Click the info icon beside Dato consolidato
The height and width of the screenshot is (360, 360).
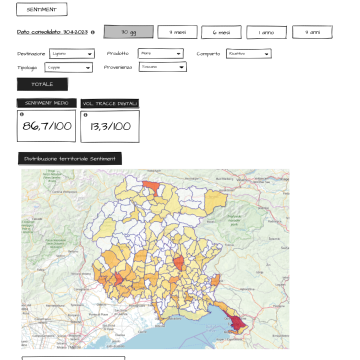93,32
